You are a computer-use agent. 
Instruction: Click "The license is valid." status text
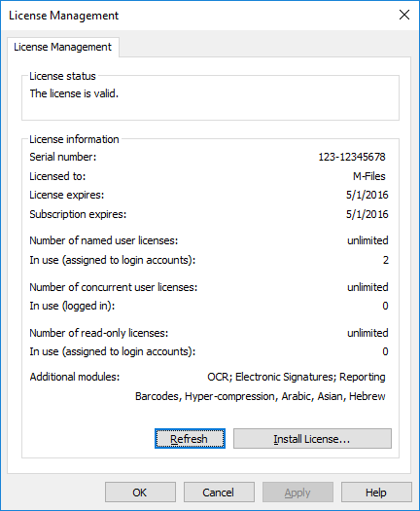[74, 93]
